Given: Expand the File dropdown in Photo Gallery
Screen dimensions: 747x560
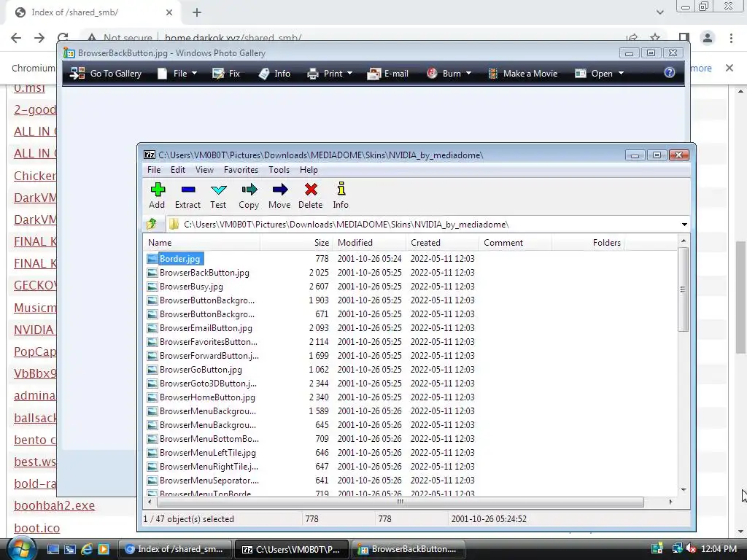Looking at the screenshot, I should 194,74.
